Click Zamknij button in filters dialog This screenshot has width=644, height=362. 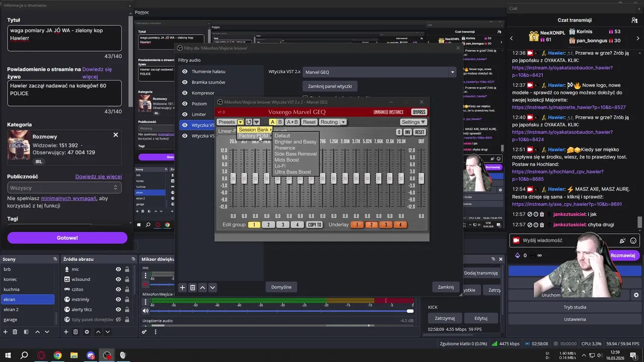point(446,287)
